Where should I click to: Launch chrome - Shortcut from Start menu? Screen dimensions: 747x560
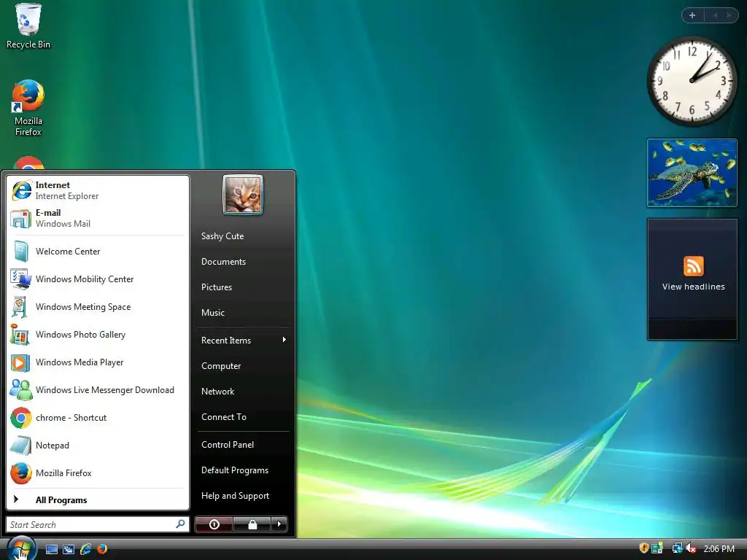pyautogui.click(x=98, y=418)
